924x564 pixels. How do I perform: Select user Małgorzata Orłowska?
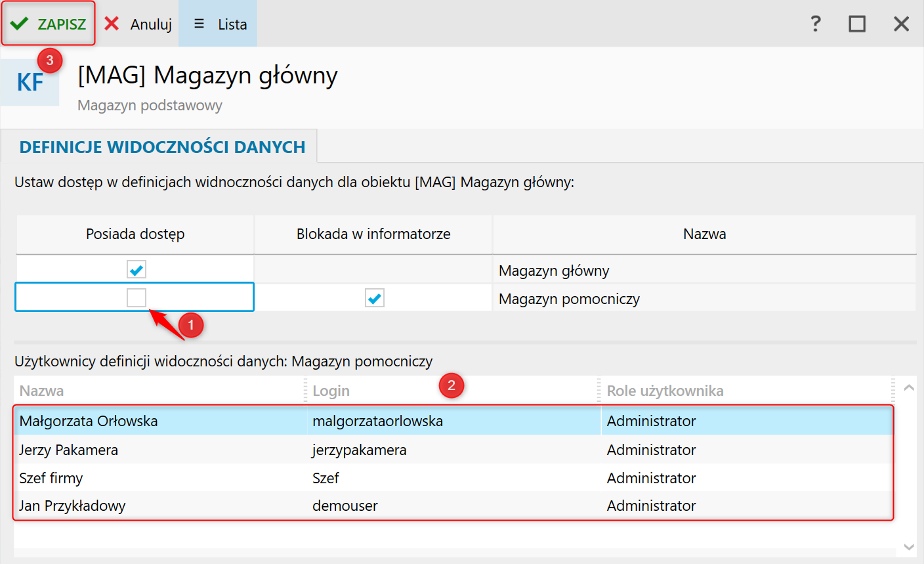(453, 421)
